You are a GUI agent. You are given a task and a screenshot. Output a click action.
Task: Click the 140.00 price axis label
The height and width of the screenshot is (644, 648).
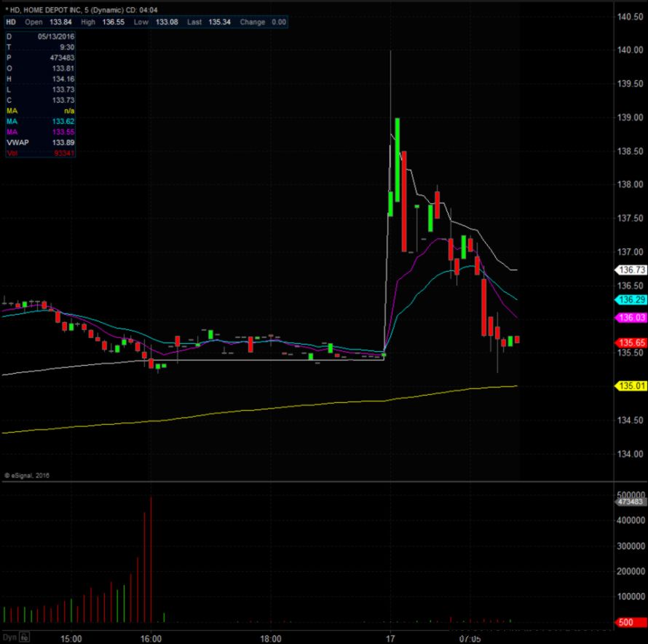[x=630, y=50]
